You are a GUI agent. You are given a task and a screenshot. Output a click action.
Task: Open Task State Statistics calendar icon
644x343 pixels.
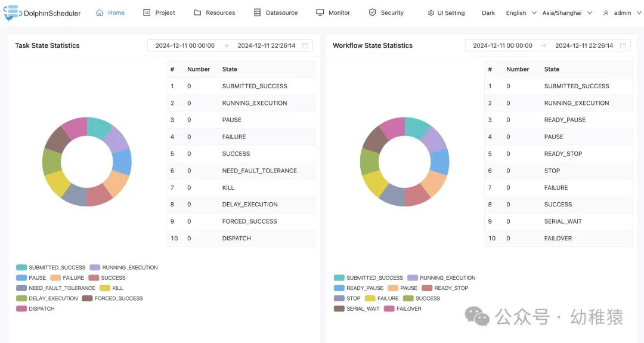pyautogui.click(x=305, y=45)
